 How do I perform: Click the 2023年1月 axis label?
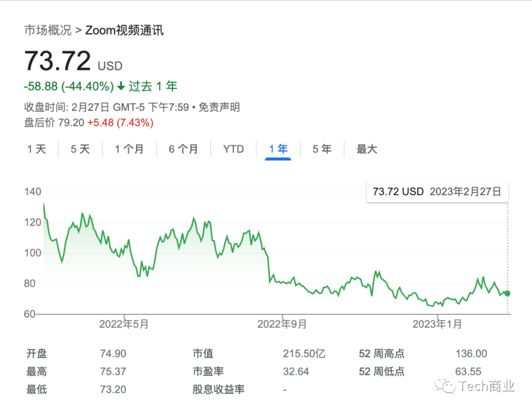point(437,324)
